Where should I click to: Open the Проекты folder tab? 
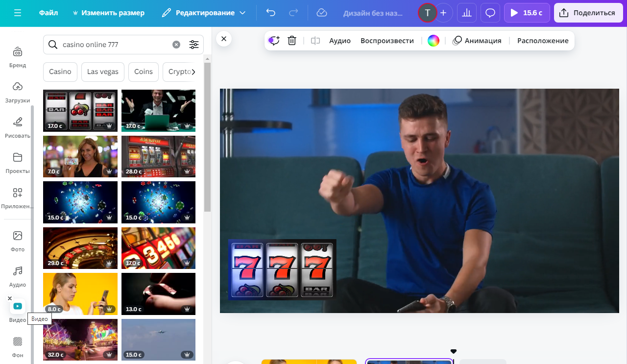(x=18, y=163)
